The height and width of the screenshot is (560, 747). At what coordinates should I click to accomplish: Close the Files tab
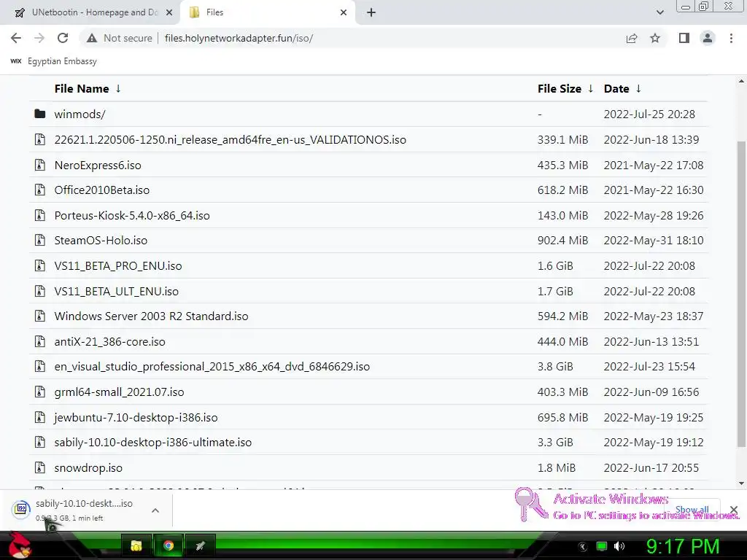(x=344, y=12)
